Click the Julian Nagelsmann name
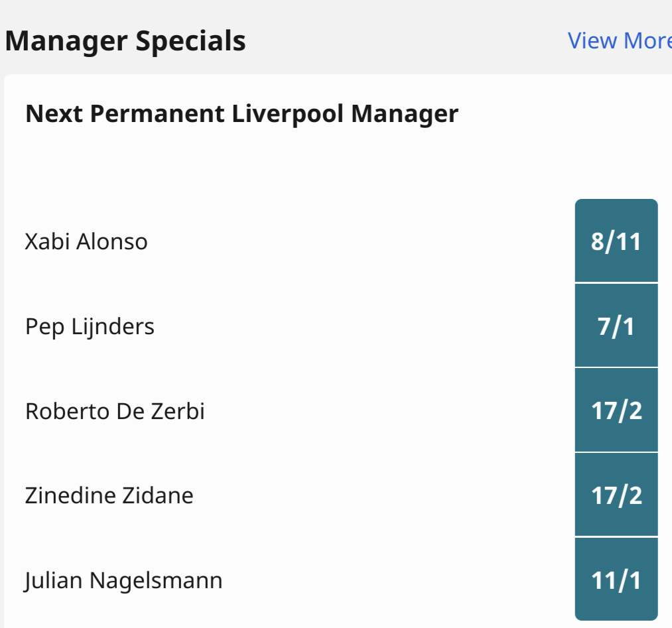Viewport: 672px width, 628px height. point(123,582)
